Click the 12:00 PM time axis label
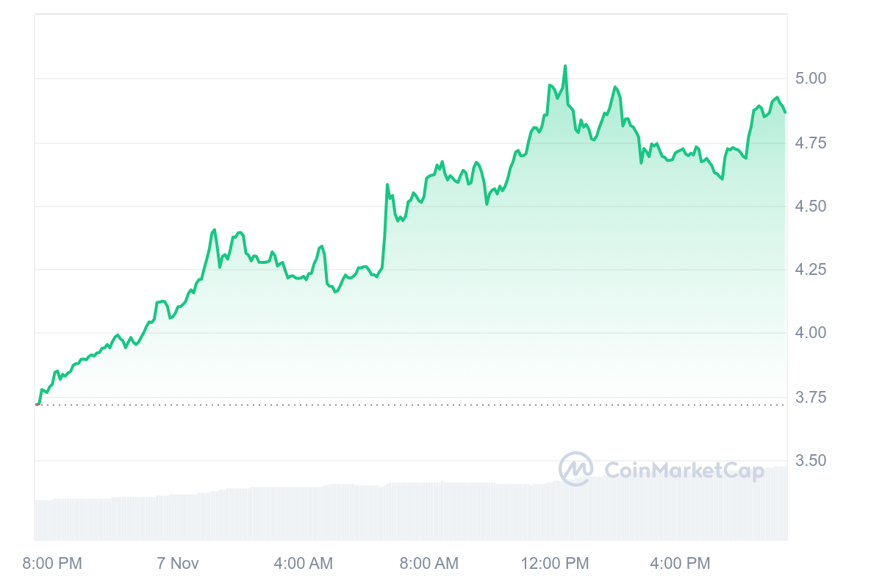 [x=555, y=564]
